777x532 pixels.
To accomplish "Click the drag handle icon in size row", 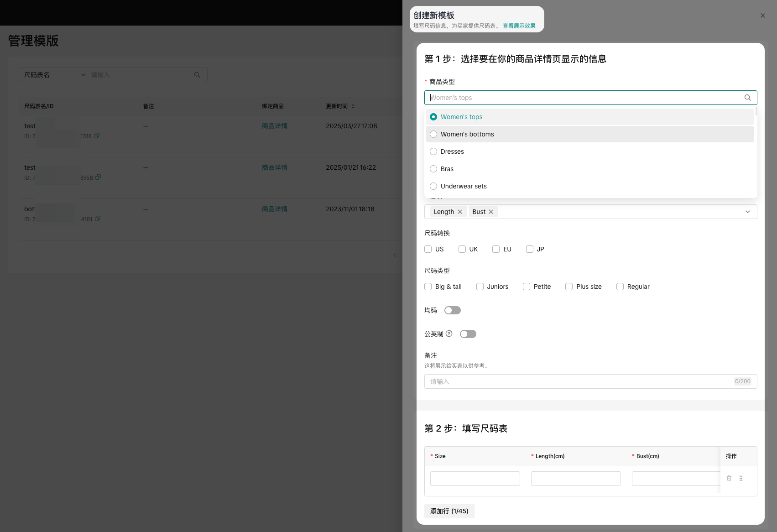I will tap(741, 478).
